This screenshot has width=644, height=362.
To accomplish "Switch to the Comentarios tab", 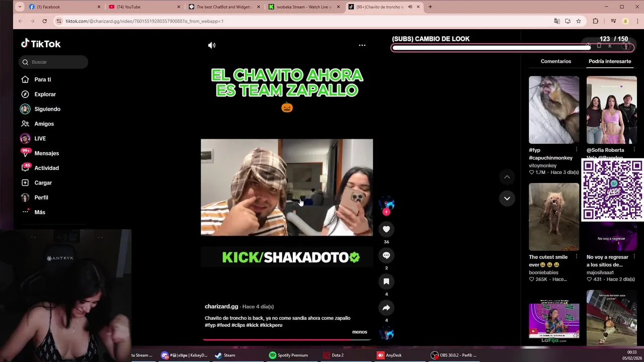I will pos(556,61).
